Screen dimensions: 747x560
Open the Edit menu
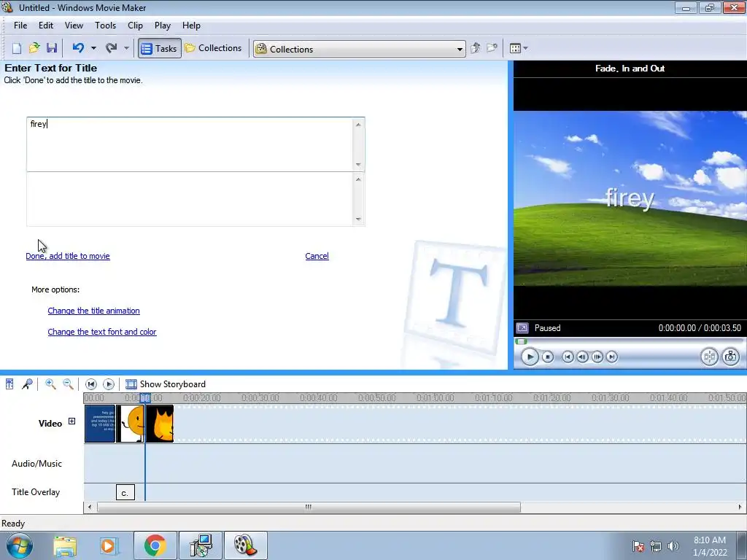click(x=46, y=26)
